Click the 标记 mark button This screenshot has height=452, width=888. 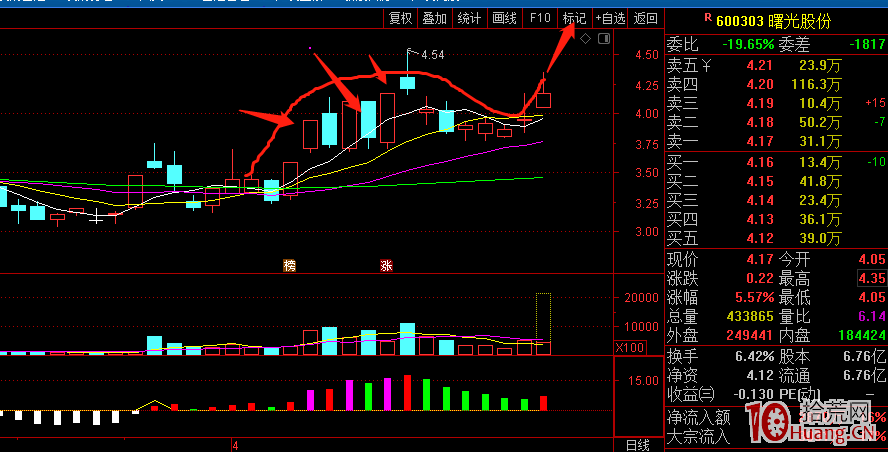coord(574,19)
